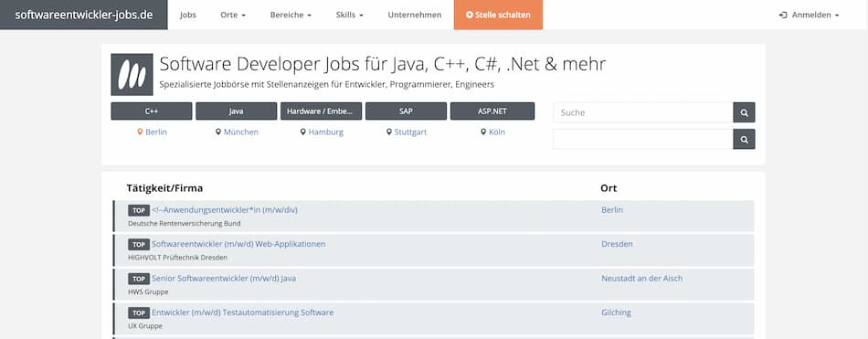Click the magnifier button next to Suche
Image resolution: width=868 pixels, height=339 pixels.
tap(744, 112)
